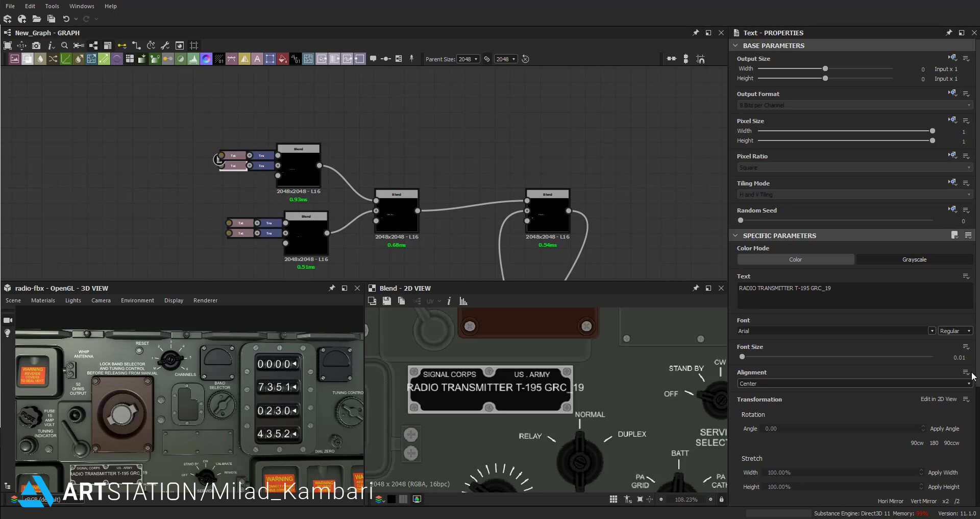Image resolution: width=980 pixels, height=519 pixels.
Task: Click into the Text input field
Action: pyautogui.click(x=854, y=295)
